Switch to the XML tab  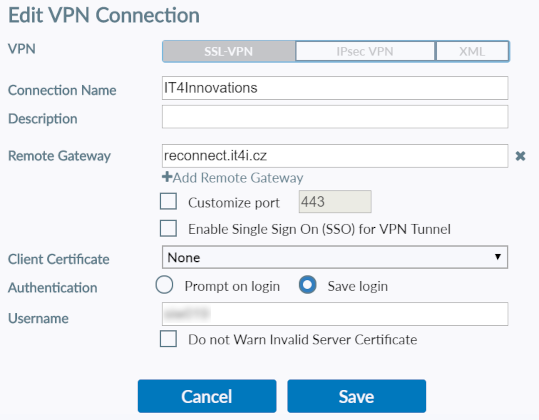pos(472,52)
